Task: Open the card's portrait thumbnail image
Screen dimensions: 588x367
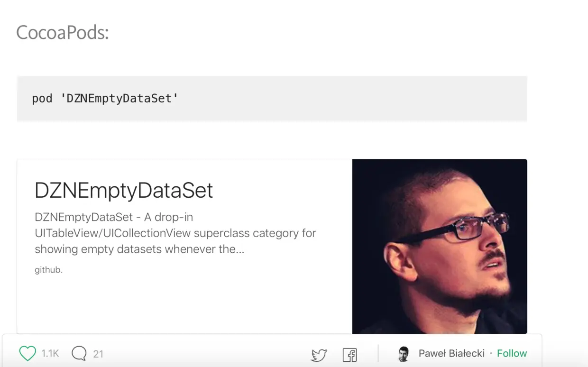Action: (440, 246)
